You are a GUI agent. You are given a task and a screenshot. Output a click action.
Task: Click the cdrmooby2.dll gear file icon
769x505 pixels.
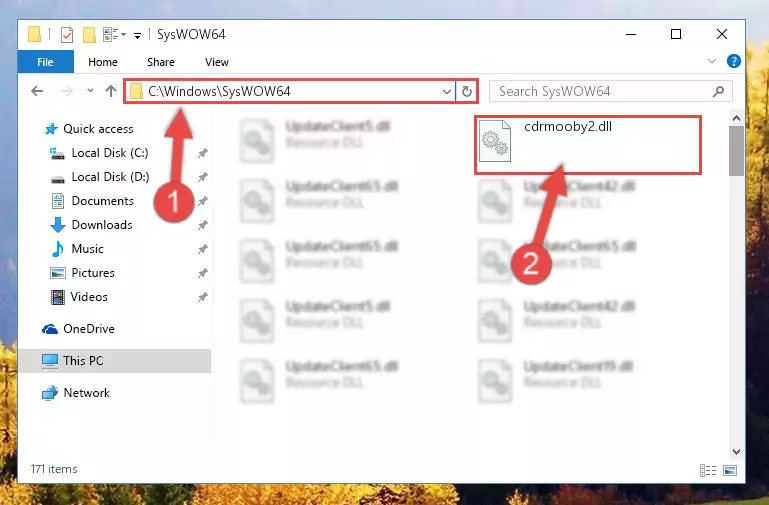click(x=495, y=141)
